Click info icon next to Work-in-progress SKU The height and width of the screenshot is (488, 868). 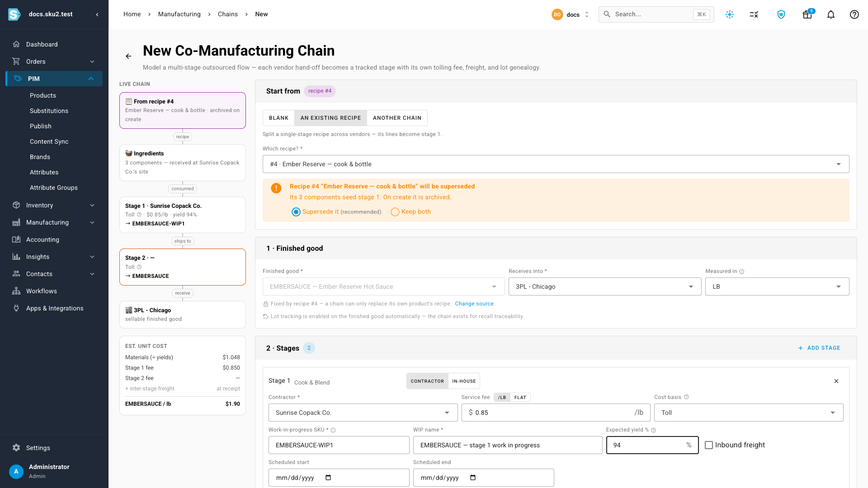(333, 430)
